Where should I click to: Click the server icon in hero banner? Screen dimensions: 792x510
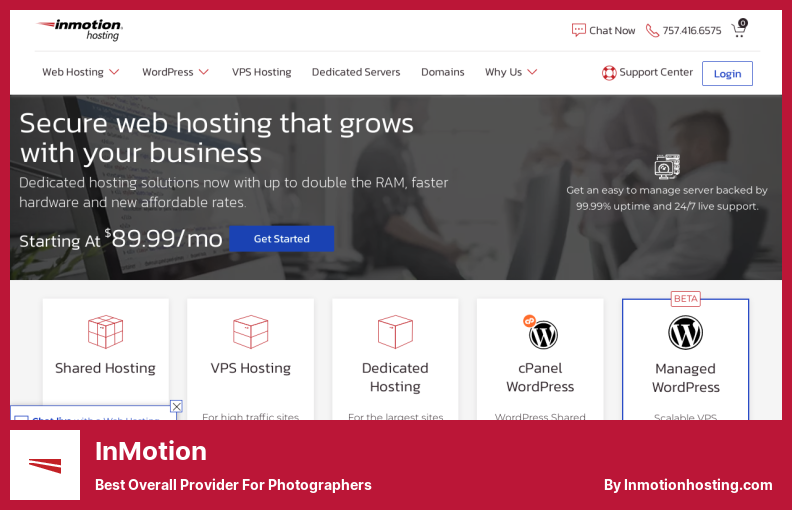[x=667, y=165]
